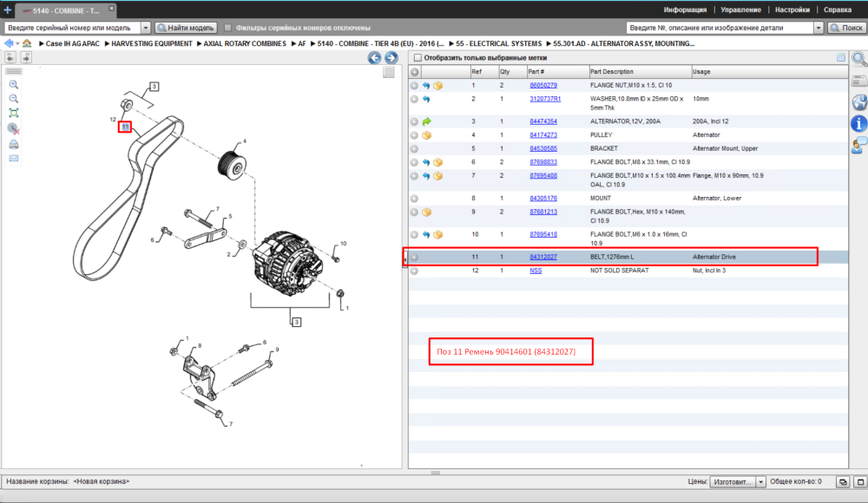Click the home icon in breadcrumb
The image size is (868, 503).
pos(27,43)
